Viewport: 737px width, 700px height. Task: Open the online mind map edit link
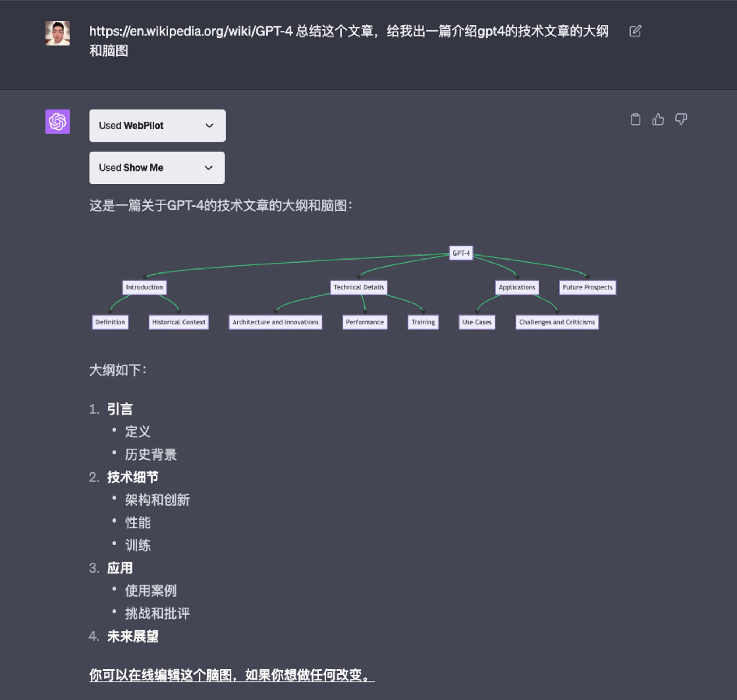tap(232, 675)
